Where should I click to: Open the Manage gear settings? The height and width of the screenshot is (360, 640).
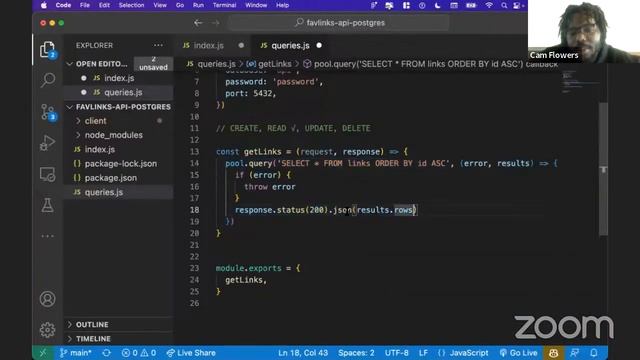point(48,330)
